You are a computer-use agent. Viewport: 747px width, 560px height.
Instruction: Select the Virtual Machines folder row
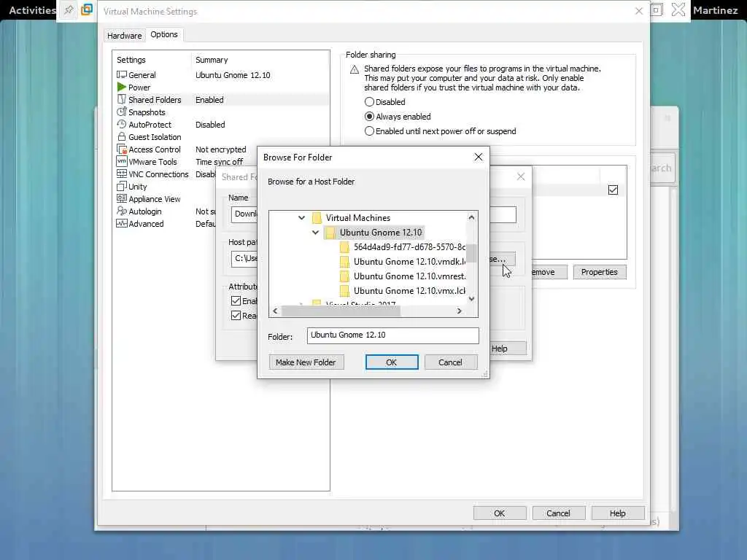pyautogui.click(x=357, y=218)
